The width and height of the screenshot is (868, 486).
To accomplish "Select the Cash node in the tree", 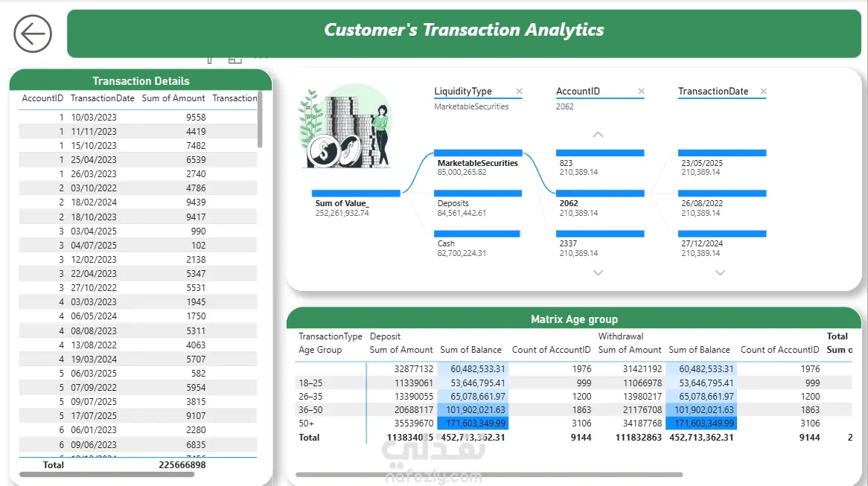I will pos(476,243).
